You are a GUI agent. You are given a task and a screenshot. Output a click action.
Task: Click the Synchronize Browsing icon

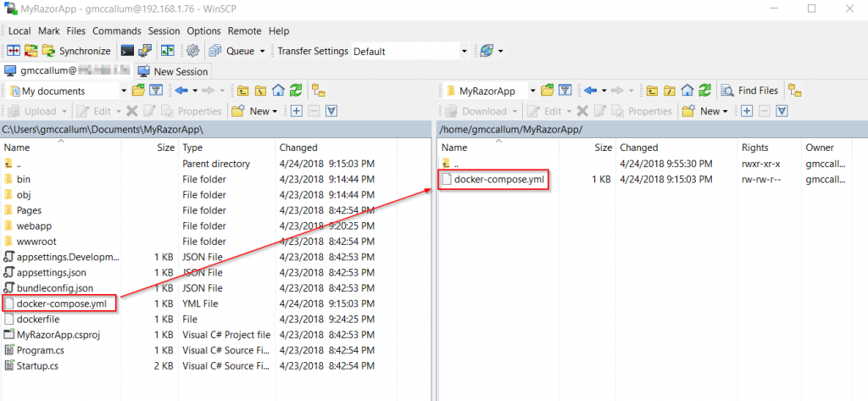(x=168, y=51)
